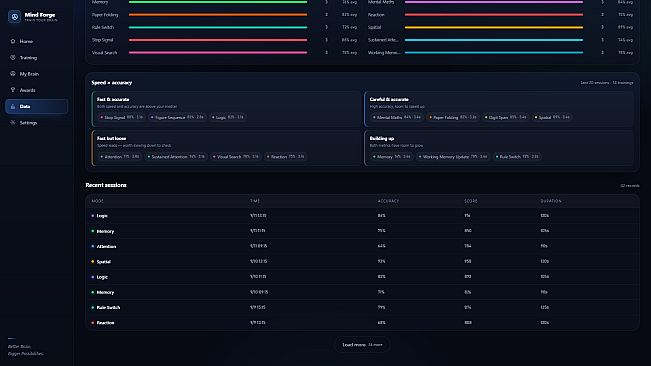Open the Spatial session row

pyautogui.click(x=362, y=262)
